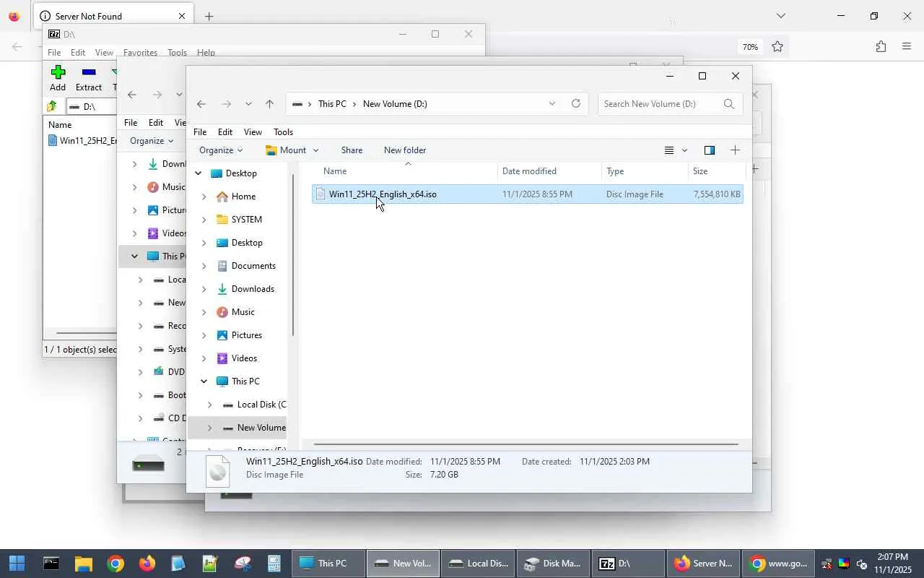
Task: Open the Help menu in 7-Zip window
Action: (206, 53)
